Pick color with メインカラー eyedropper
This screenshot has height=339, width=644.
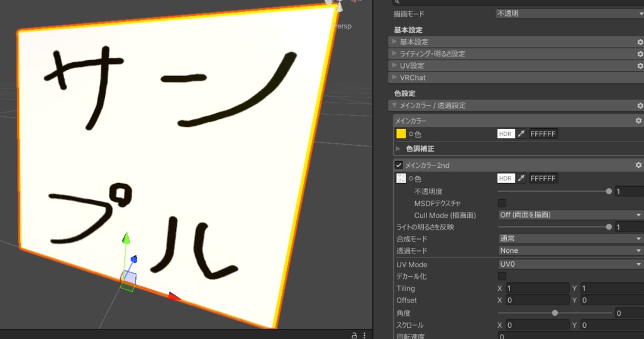tap(521, 133)
